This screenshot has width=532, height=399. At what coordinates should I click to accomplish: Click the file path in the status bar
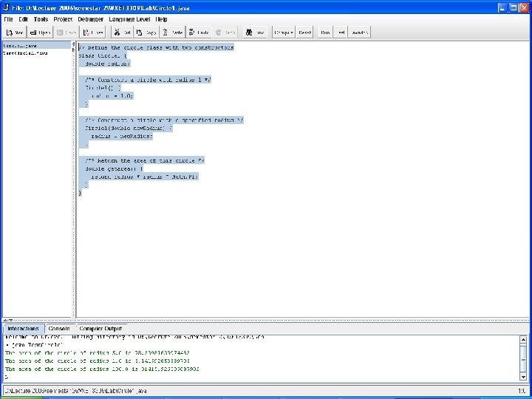pos(76,391)
